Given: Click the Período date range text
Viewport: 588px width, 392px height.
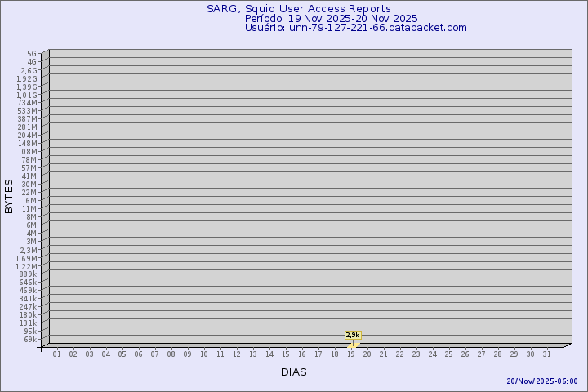Looking at the screenshot, I should tap(331, 18).
